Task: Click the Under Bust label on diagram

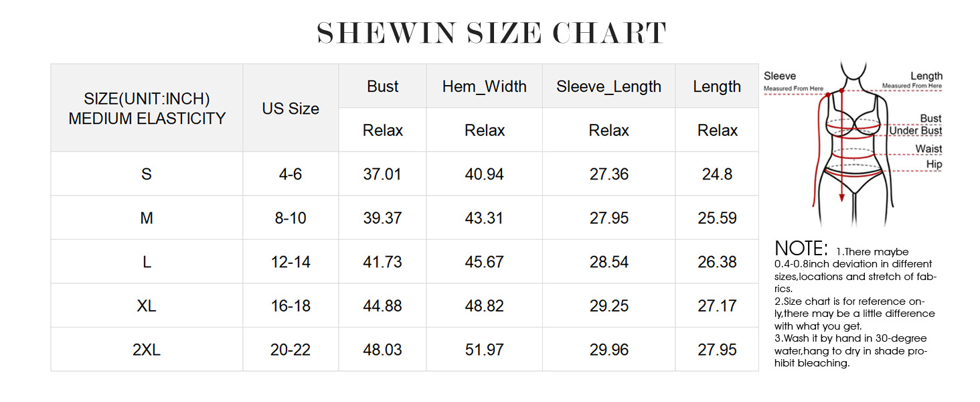Action: (915, 131)
